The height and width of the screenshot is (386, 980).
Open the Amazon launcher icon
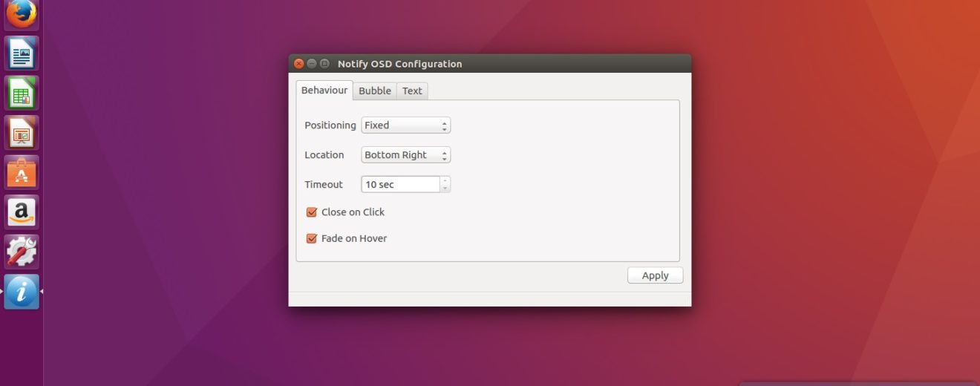tap(22, 212)
